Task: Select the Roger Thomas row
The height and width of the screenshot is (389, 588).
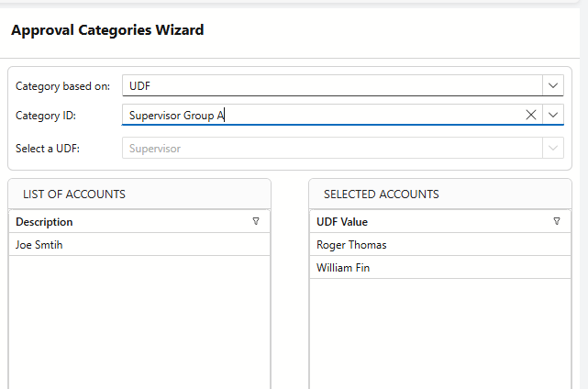Action: tap(351, 245)
